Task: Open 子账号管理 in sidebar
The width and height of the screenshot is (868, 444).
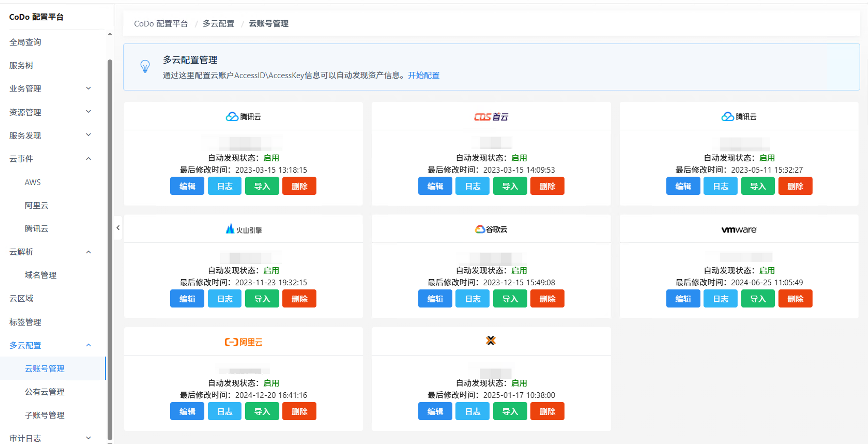Action: tap(44, 415)
